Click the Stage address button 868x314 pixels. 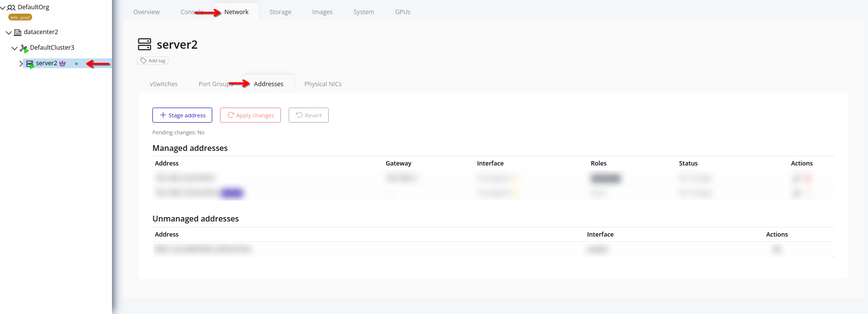click(x=182, y=115)
